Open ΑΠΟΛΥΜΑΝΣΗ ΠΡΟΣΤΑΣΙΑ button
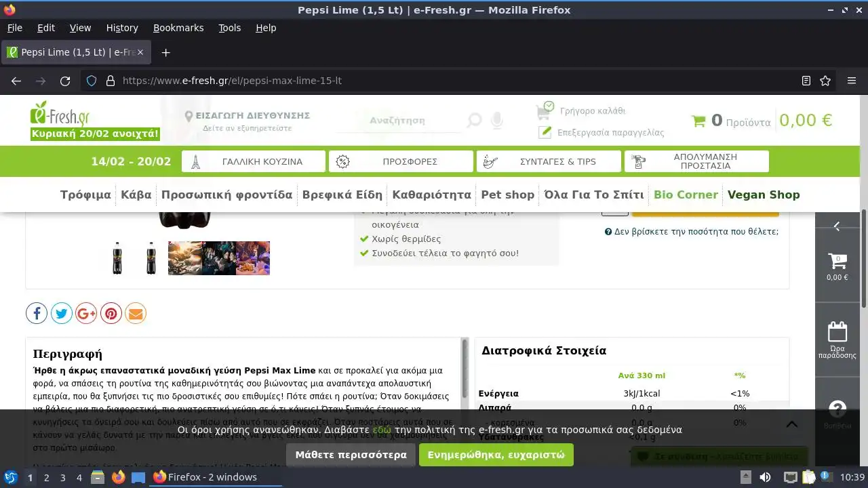 click(x=696, y=161)
